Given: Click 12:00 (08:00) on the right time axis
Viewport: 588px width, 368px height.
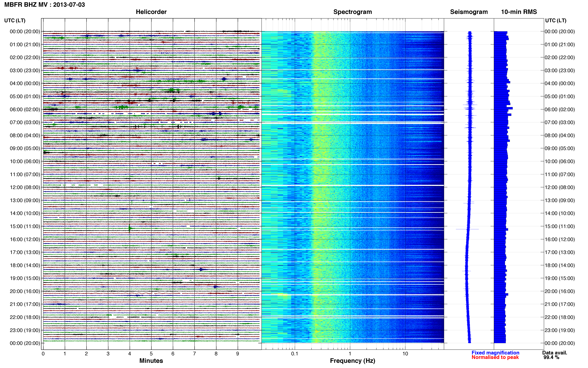Looking at the screenshot, I should [x=560, y=187].
